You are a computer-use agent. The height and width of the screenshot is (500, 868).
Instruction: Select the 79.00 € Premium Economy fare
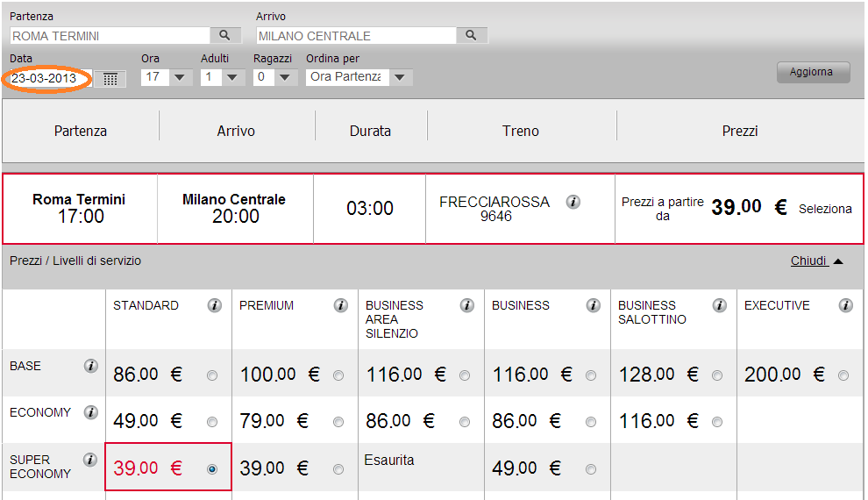point(338,422)
